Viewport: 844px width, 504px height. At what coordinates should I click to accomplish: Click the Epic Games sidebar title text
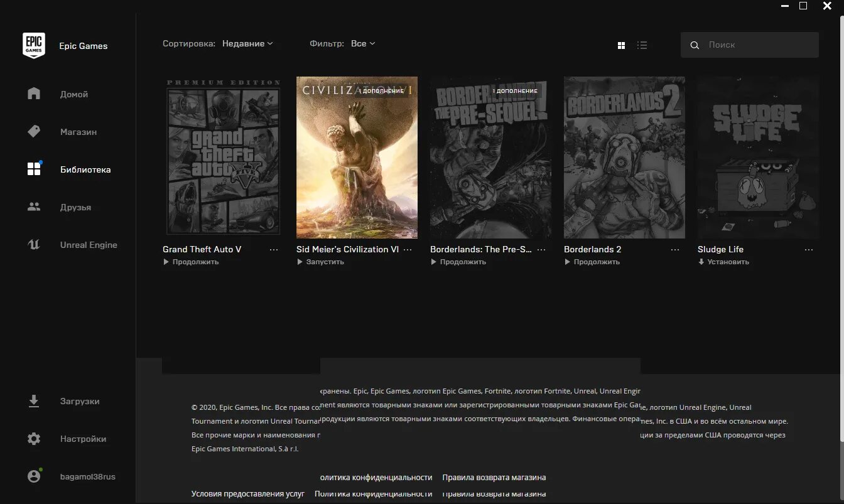[83, 46]
